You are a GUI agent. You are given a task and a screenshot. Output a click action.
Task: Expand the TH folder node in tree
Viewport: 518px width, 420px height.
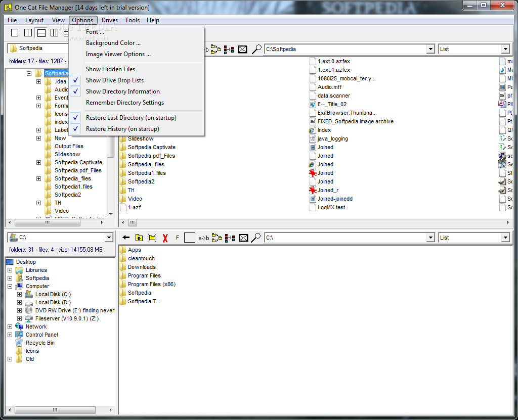pyautogui.click(x=38, y=203)
